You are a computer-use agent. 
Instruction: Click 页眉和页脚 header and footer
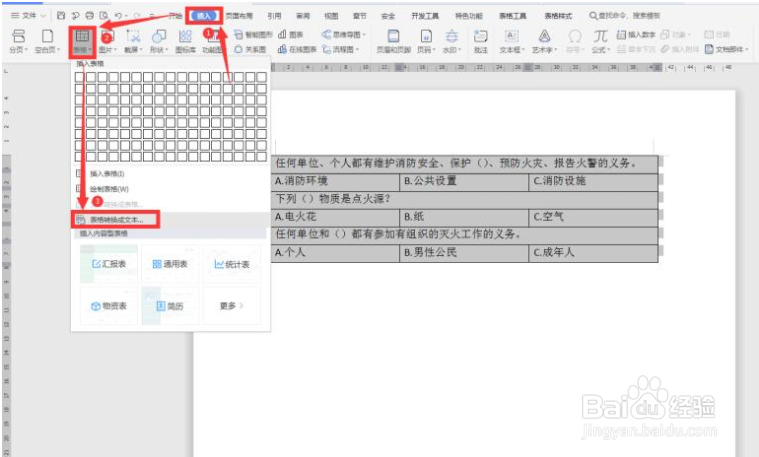[394, 41]
